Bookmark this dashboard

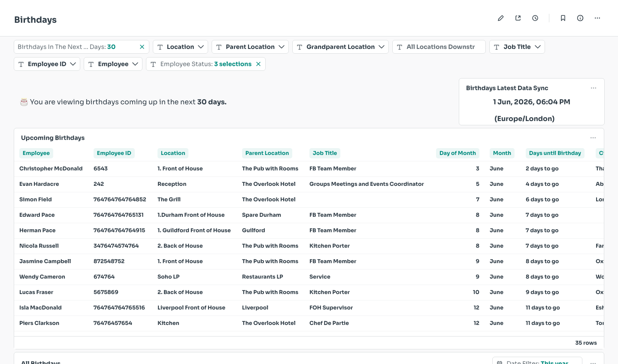point(563,18)
